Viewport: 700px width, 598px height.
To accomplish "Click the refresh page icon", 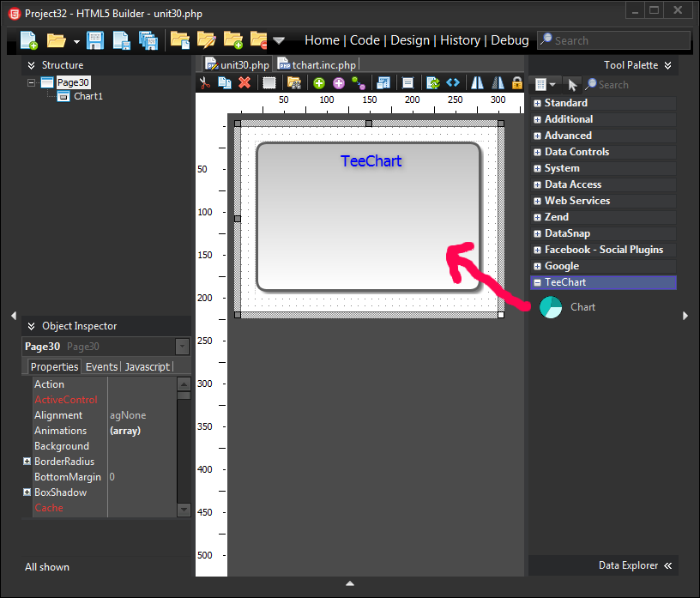I will click(x=433, y=83).
